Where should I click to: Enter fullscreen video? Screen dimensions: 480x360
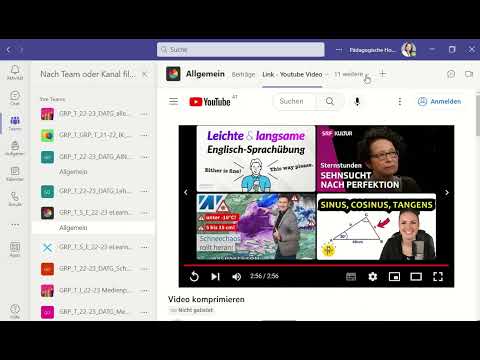(x=438, y=276)
